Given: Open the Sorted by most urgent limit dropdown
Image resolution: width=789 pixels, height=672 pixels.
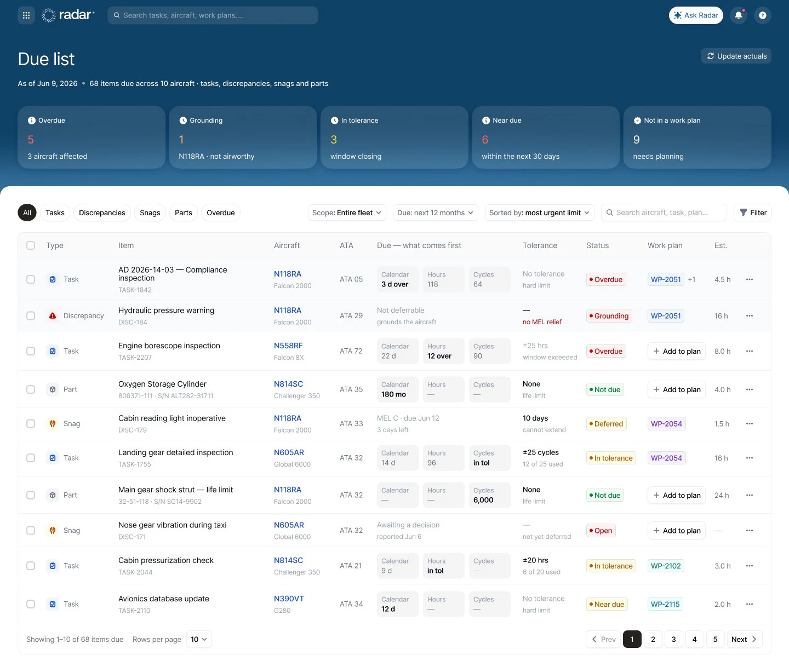Looking at the screenshot, I should tap(539, 212).
